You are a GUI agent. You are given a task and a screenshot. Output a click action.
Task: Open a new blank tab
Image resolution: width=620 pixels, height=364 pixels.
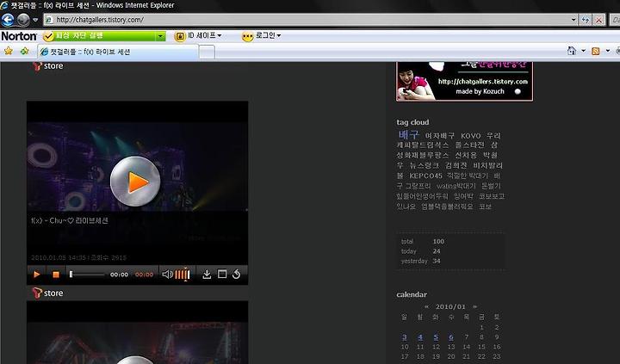[207, 52]
